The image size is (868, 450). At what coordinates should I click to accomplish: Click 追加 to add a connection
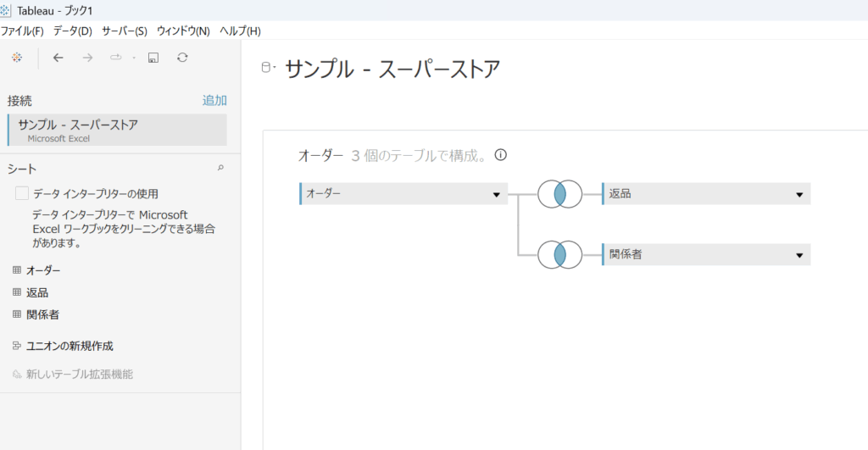coord(214,100)
